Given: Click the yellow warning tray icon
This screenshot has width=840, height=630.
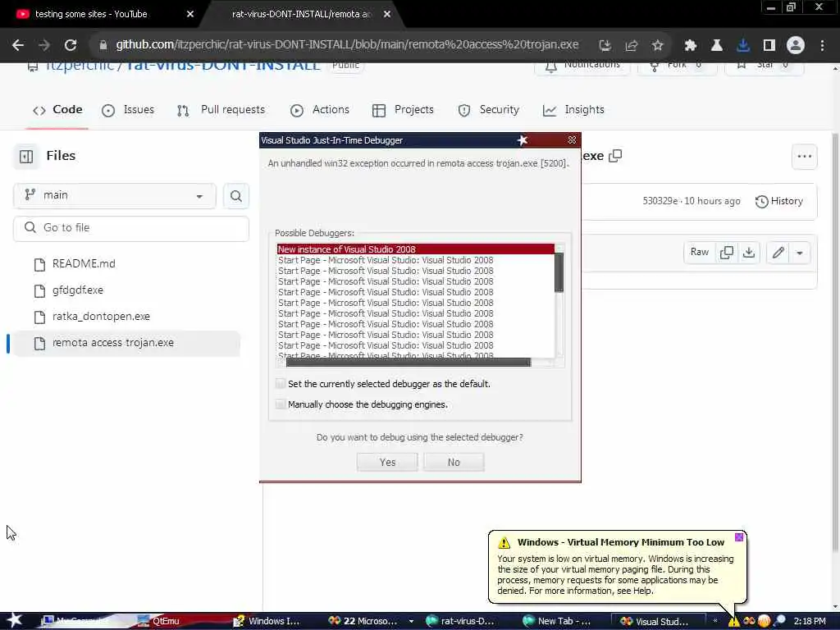Looking at the screenshot, I should pyautogui.click(x=733, y=622).
